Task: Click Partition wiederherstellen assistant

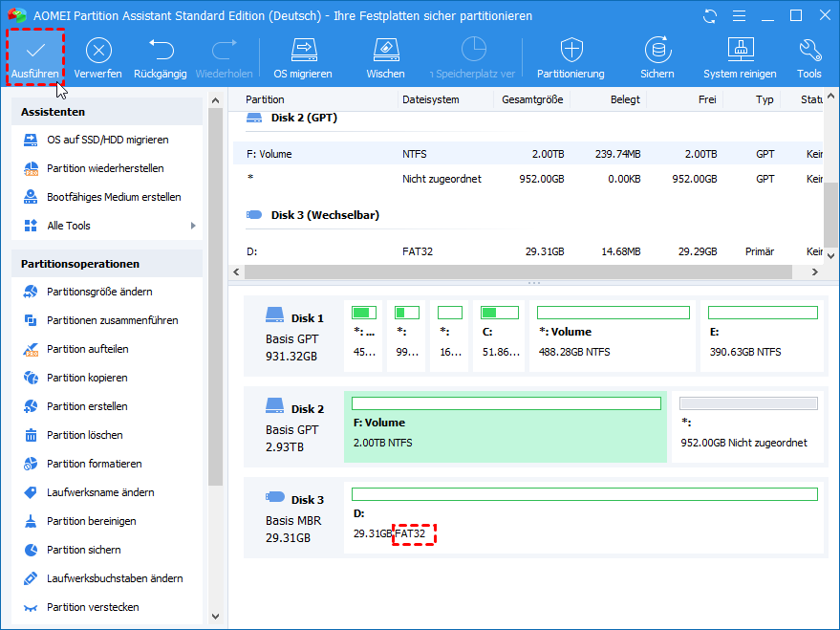Action: pos(105,168)
